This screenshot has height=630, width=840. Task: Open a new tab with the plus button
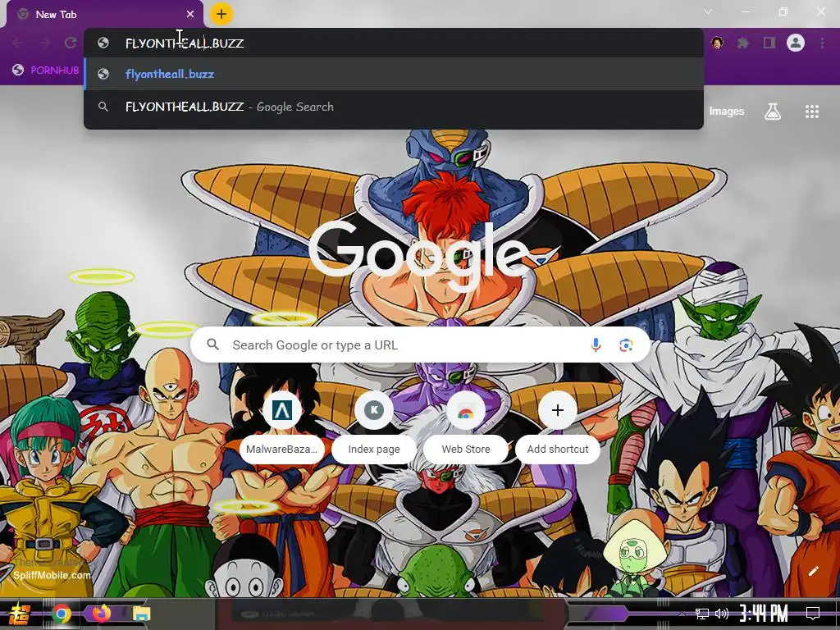click(x=221, y=14)
